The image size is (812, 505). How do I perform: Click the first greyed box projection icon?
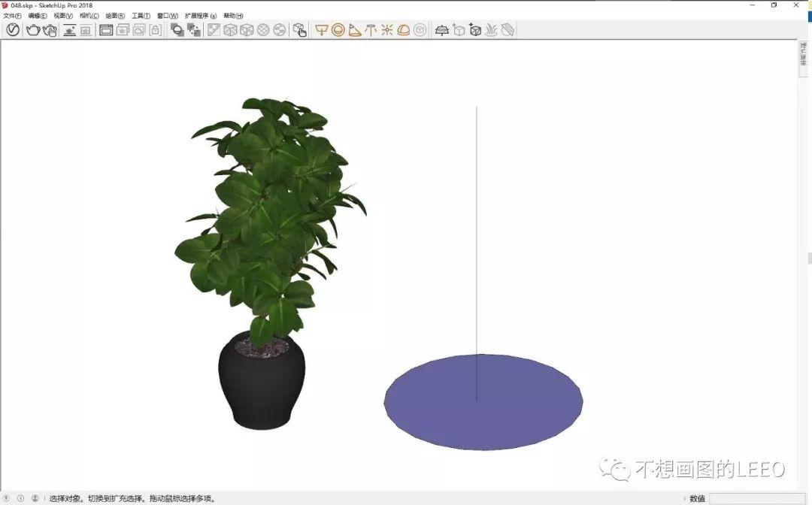point(230,30)
